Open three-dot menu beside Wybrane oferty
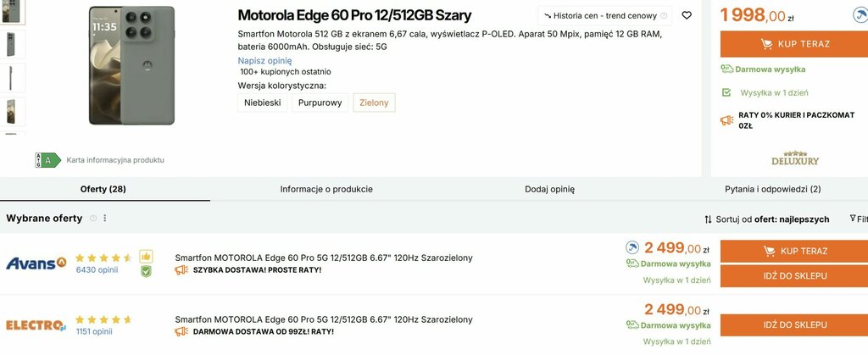Screen dimensions: 868x355 (x=105, y=219)
